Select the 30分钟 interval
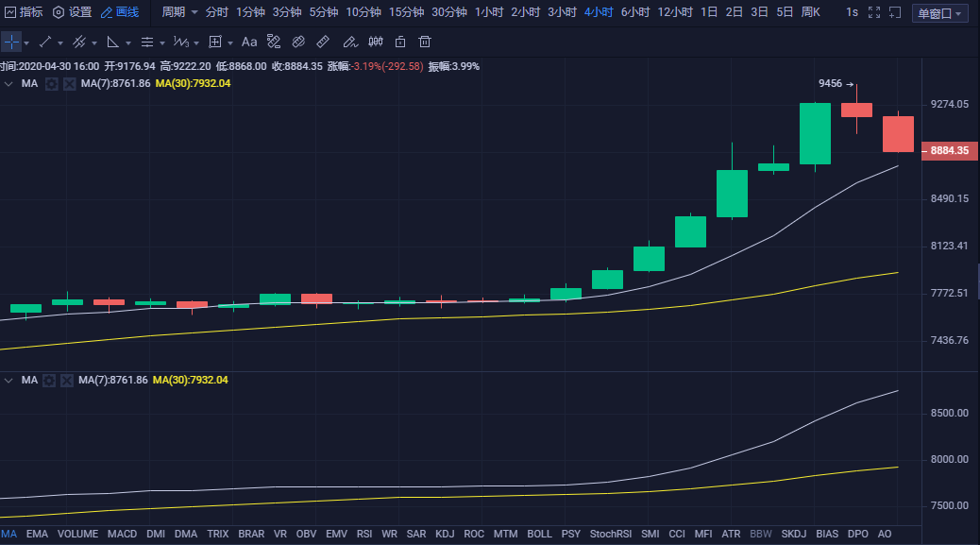The width and height of the screenshot is (980, 545). (x=449, y=12)
